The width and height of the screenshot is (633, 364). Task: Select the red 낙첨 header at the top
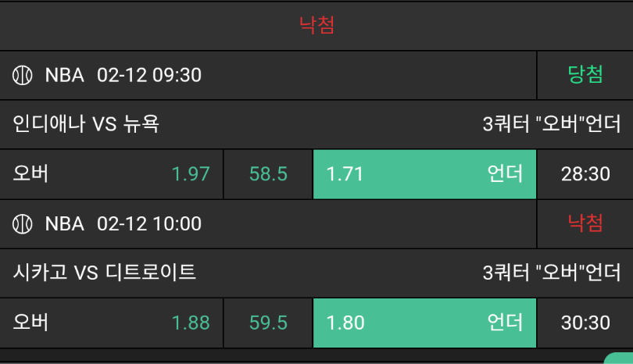pyautogui.click(x=316, y=25)
